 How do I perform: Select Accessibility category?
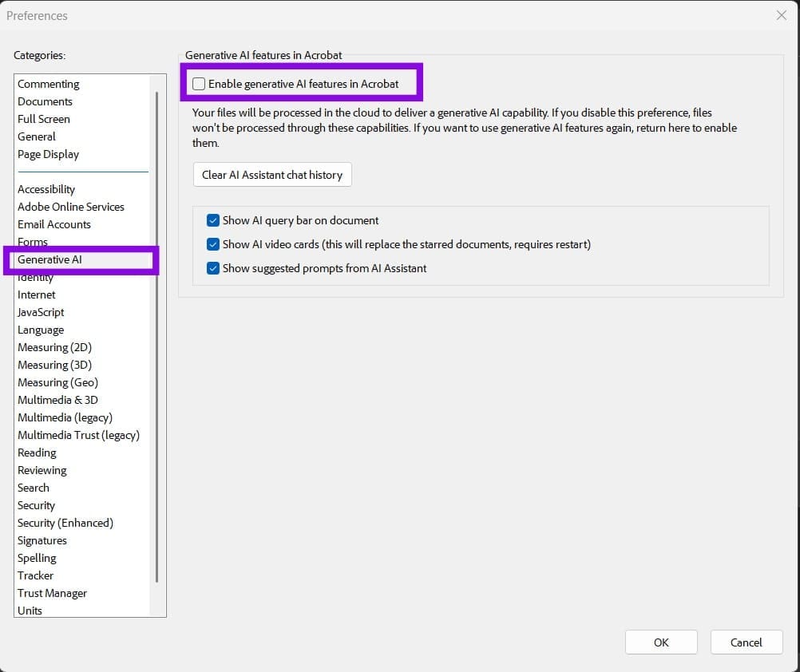point(46,190)
